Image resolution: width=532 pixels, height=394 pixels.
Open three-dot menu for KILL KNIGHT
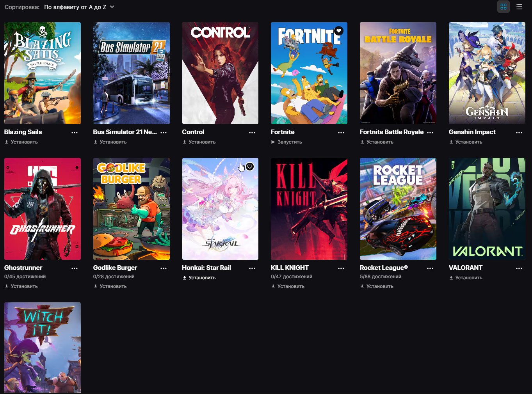pyautogui.click(x=341, y=268)
